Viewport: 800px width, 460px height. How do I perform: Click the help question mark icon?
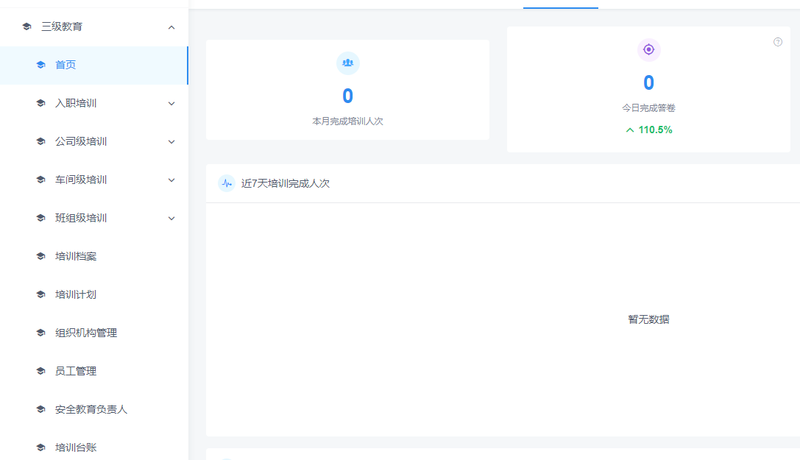[778, 42]
